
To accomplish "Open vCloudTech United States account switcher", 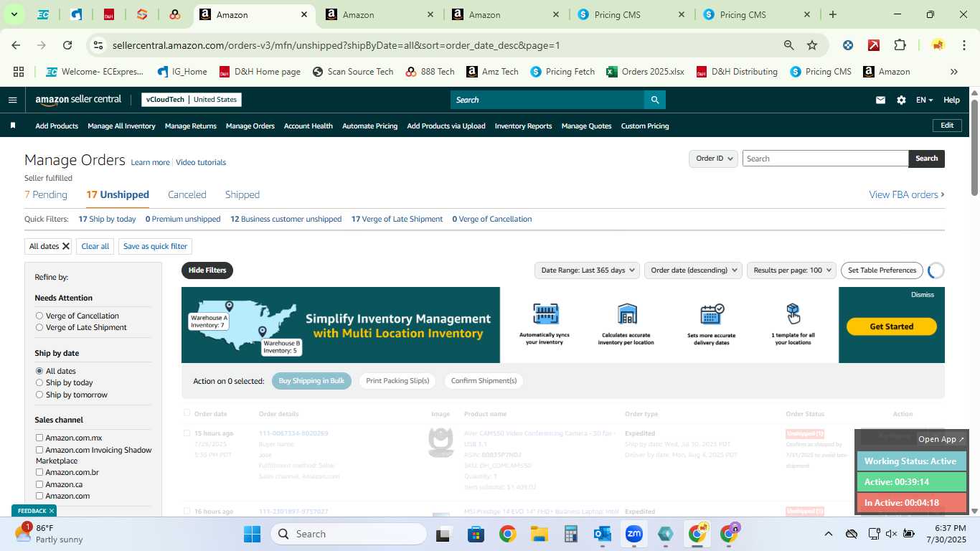I will 192,100.
